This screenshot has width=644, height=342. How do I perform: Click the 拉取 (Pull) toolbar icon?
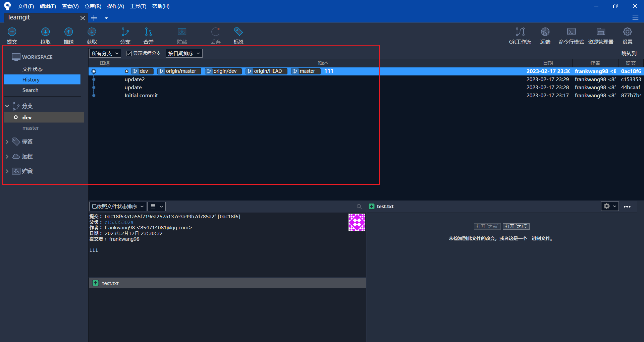(x=45, y=35)
